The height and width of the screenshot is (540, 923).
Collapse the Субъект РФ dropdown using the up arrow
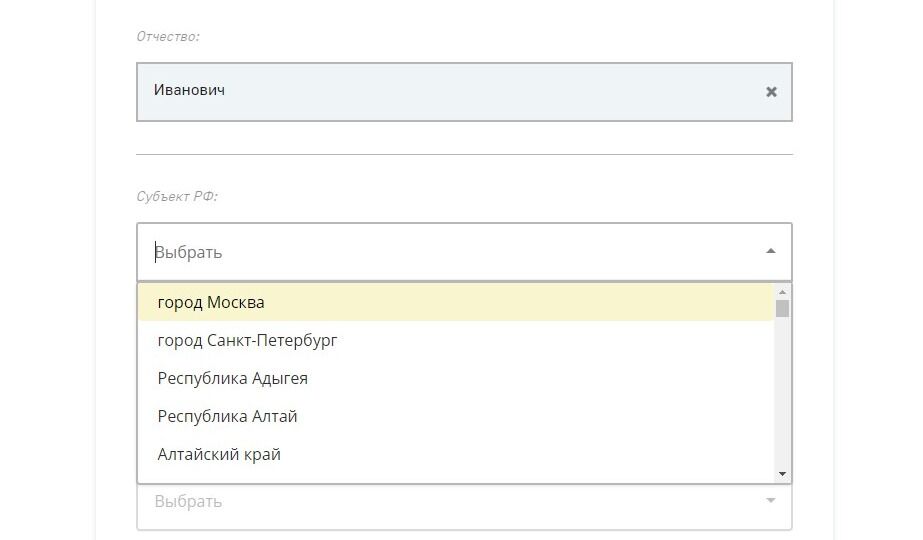pos(771,251)
